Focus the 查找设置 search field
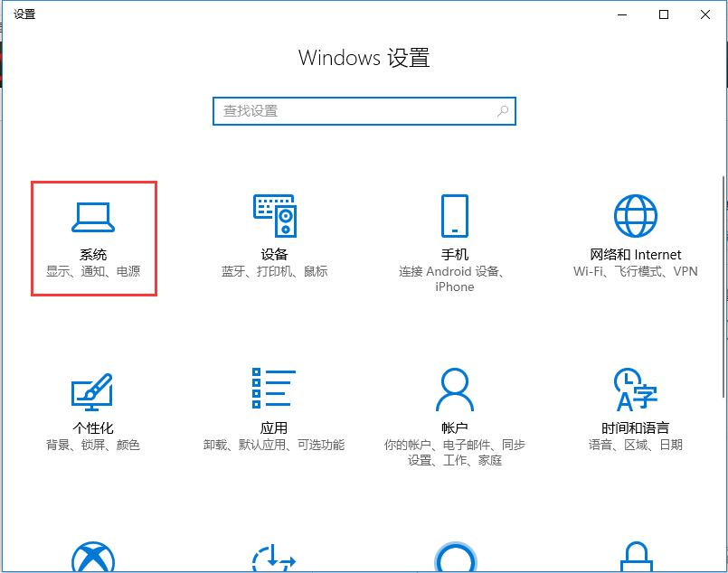 [364, 111]
